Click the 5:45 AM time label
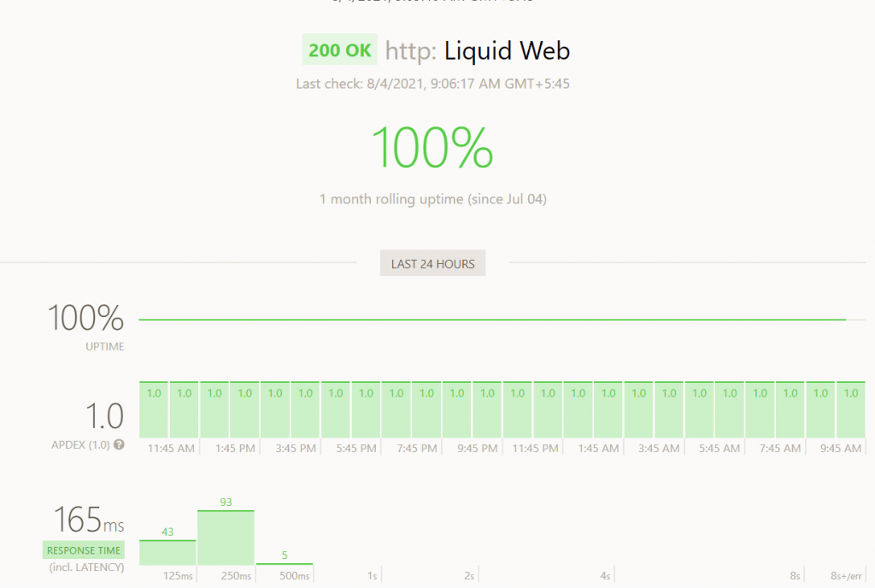The height and width of the screenshot is (588, 875). tap(719, 449)
